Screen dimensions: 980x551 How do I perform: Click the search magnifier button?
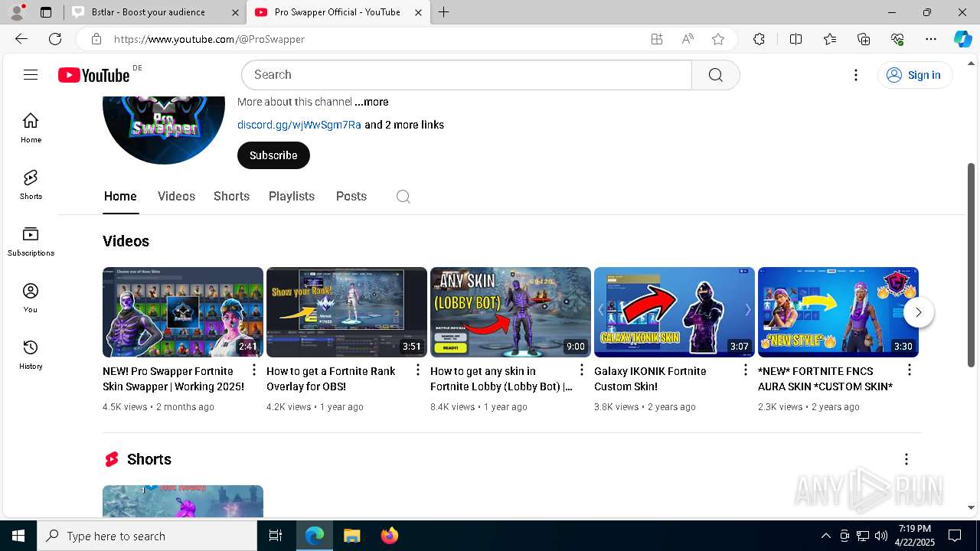(x=715, y=74)
